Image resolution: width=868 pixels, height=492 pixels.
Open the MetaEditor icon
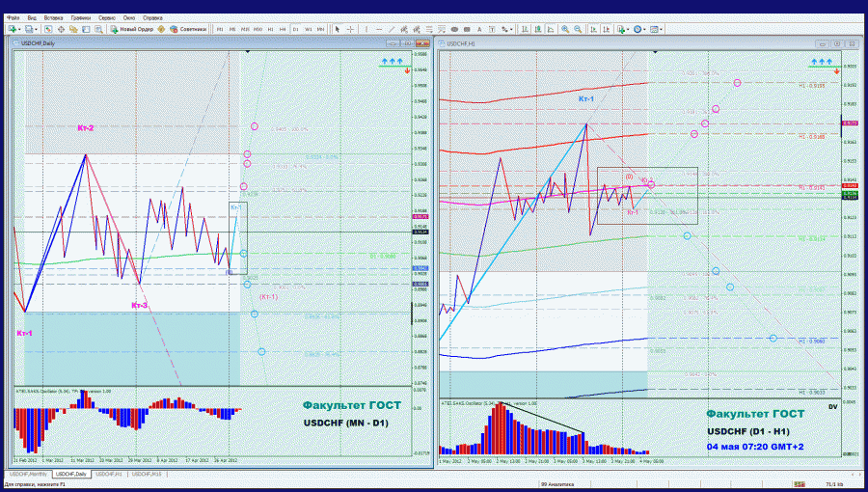pyautogui.click(x=161, y=29)
